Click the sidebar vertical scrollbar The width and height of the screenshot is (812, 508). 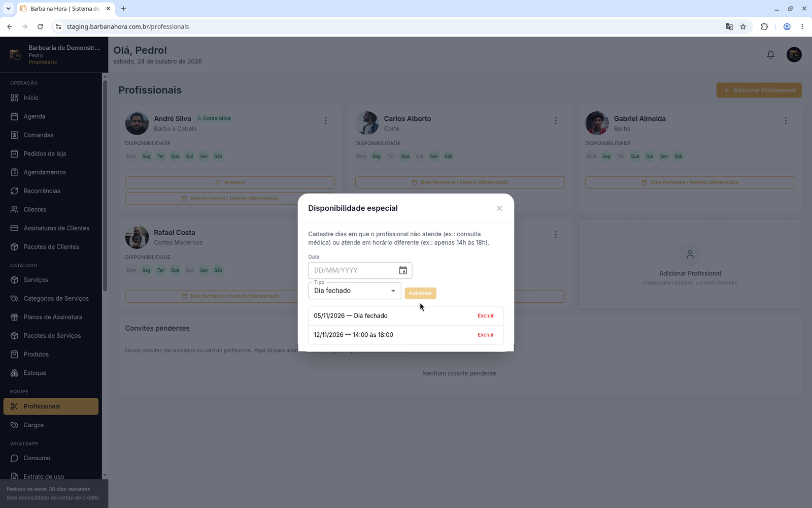click(105, 185)
